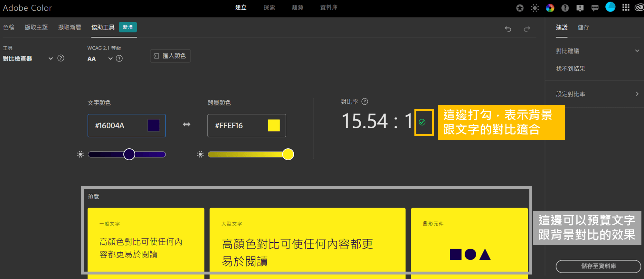Select the 協助工具 tab
The width and height of the screenshot is (644, 279).
click(x=103, y=27)
